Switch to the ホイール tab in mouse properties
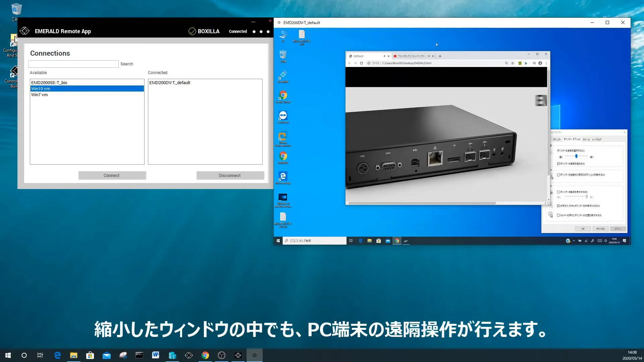644x362 pixels. tap(586, 139)
